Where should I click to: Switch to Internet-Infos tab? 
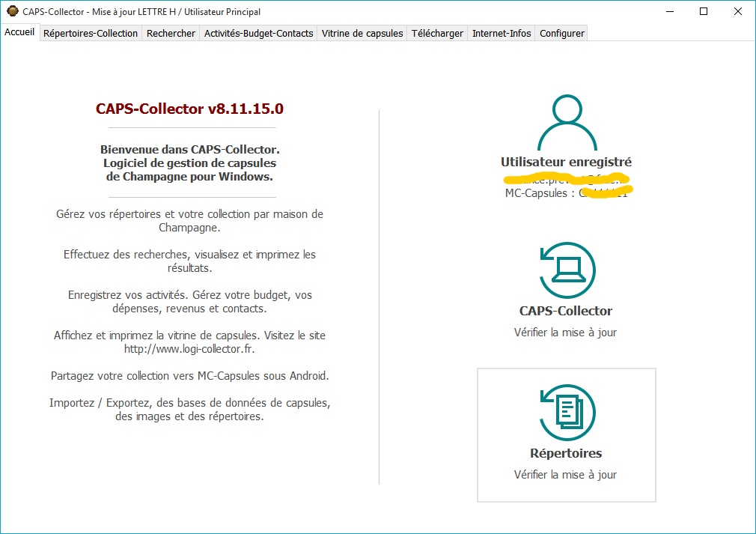coord(502,33)
